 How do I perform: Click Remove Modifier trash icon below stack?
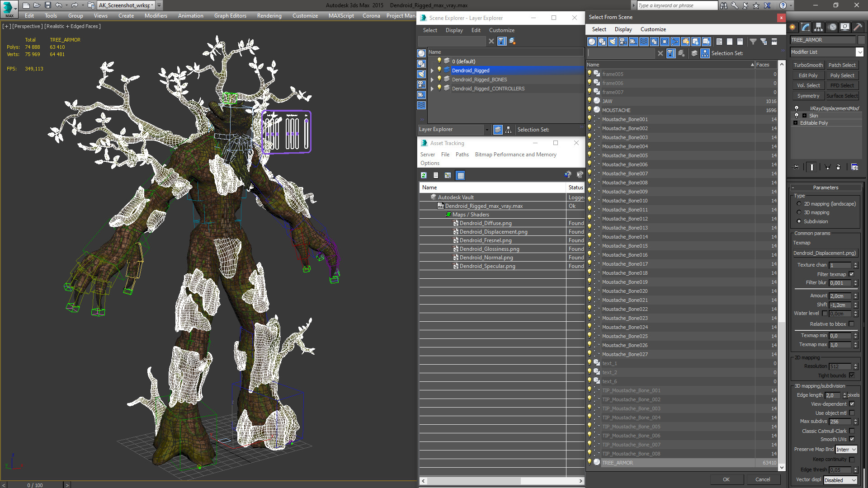point(838,167)
